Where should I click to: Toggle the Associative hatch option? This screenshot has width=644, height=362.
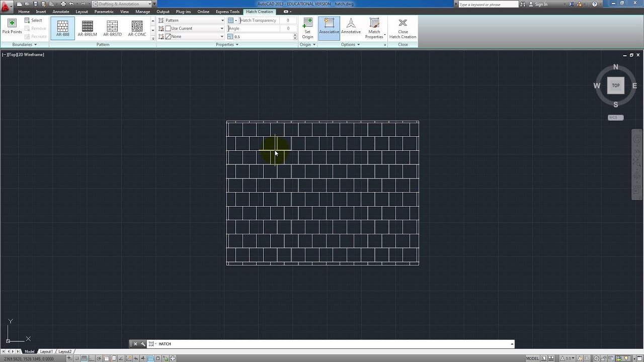(x=329, y=28)
